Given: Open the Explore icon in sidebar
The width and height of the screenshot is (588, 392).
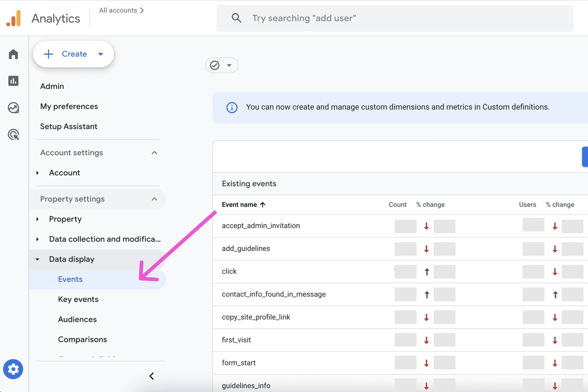Looking at the screenshot, I should coord(13,108).
